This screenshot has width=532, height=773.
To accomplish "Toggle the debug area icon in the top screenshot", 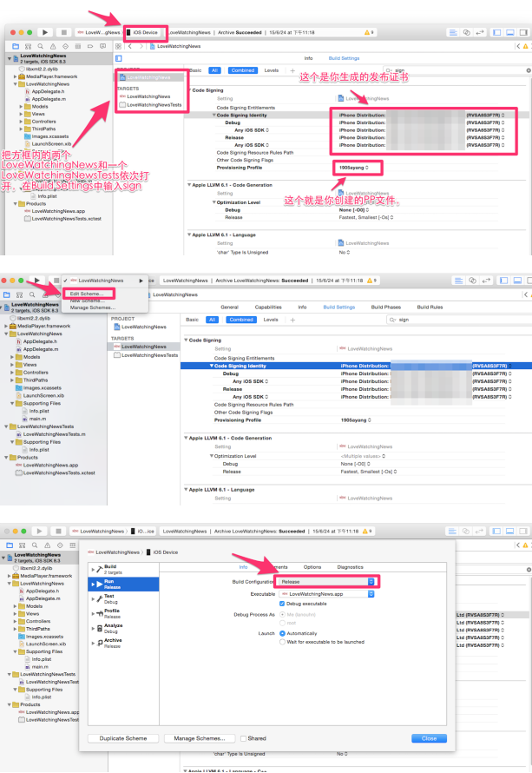I will click(510, 32).
